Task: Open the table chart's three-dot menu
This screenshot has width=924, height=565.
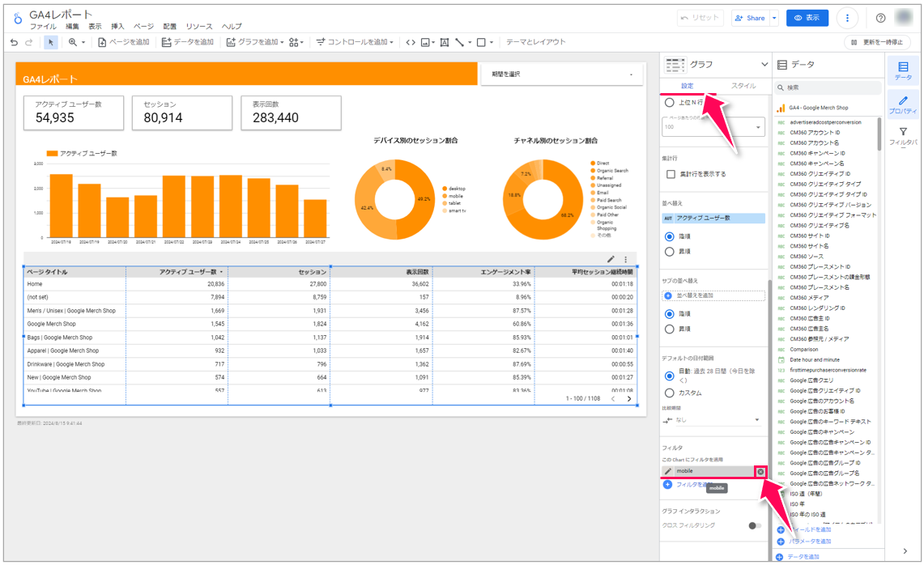Action: coord(626,259)
